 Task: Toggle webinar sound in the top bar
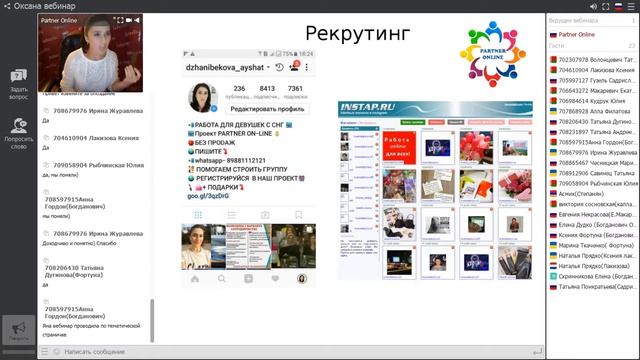point(593,7)
